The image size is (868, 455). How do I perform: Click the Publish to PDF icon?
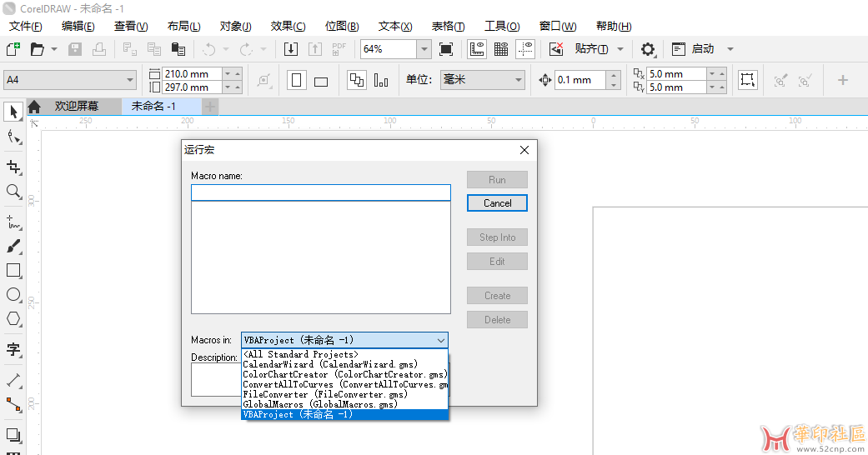tap(339, 49)
